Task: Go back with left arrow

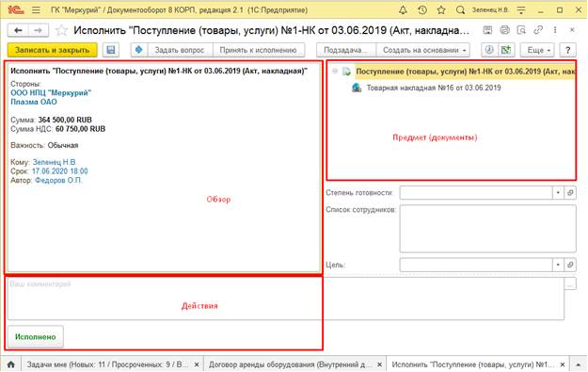Action: tap(18, 30)
